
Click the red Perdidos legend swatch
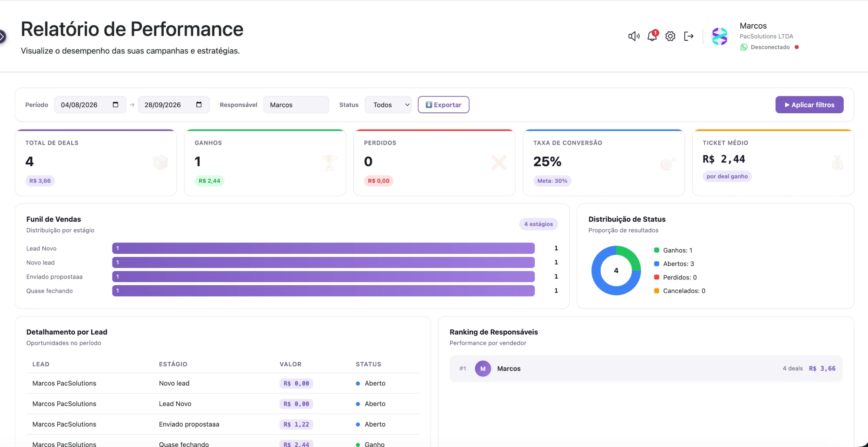pos(657,277)
